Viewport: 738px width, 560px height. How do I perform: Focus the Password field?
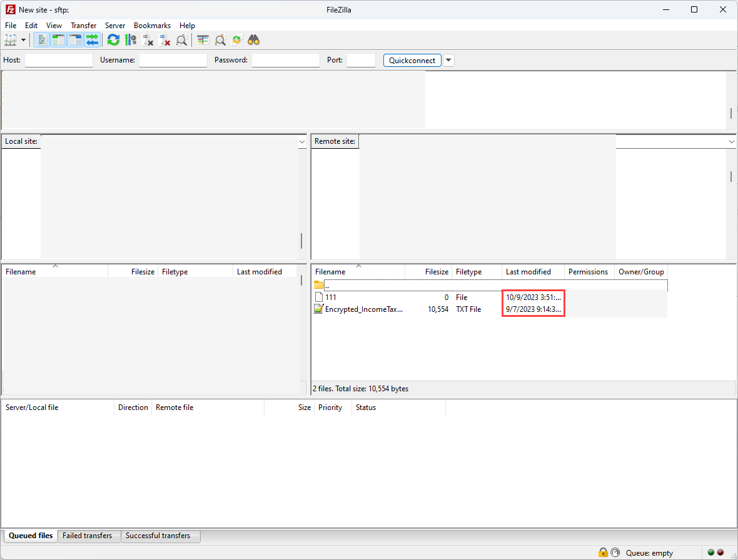tap(285, 60)
